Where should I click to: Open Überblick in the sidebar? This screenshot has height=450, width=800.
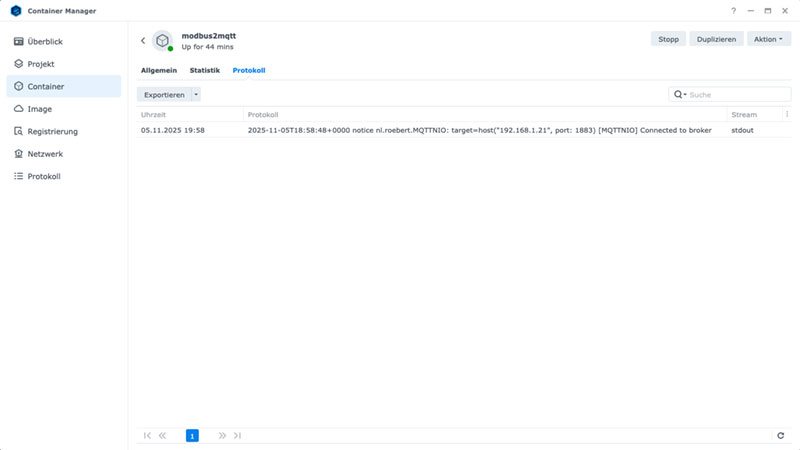click(45, 42)
